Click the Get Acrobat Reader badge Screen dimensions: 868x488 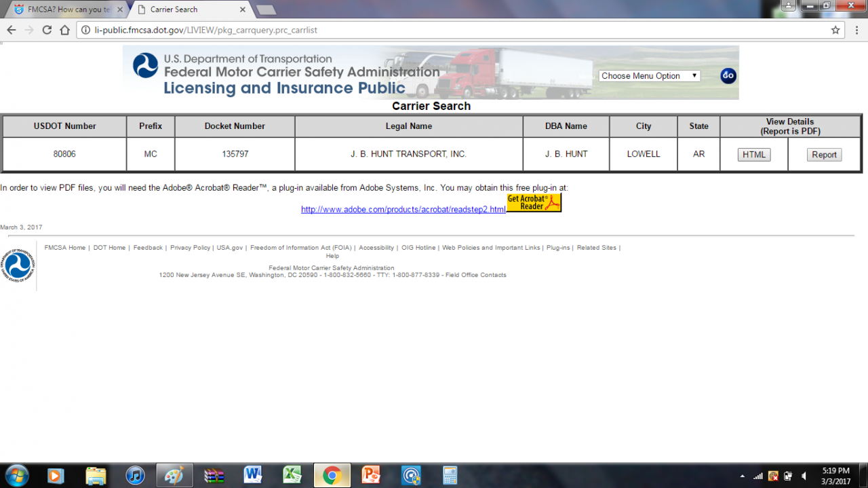(534, 203)
